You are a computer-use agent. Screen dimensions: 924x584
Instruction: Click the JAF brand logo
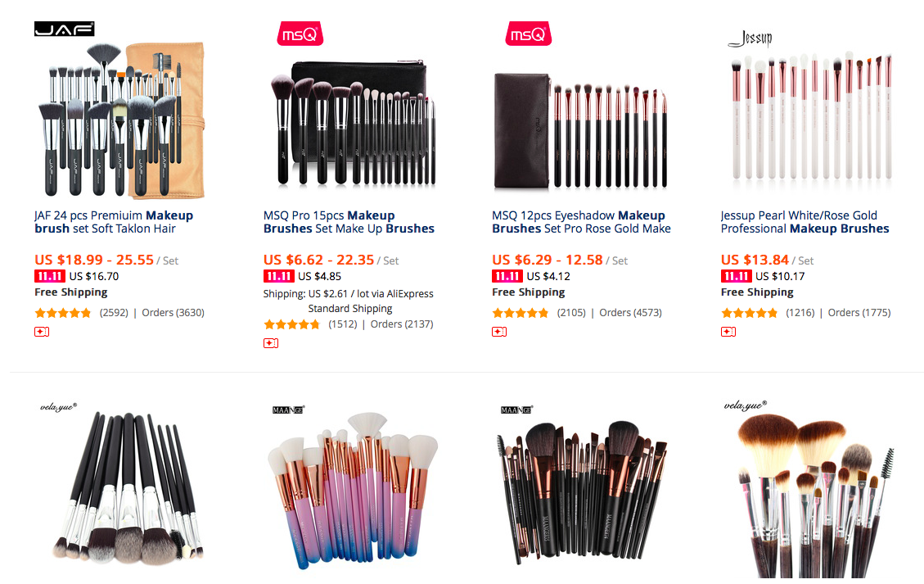point(64,29)
